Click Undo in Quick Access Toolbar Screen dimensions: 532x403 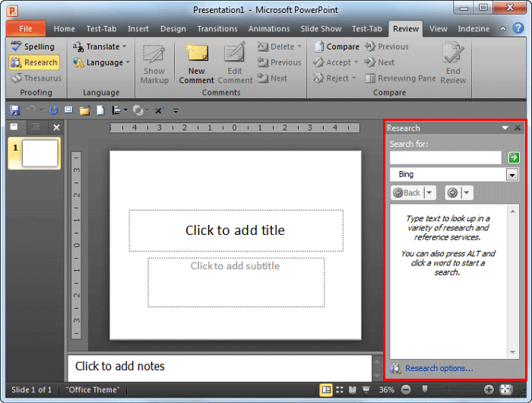pos(31,110)
